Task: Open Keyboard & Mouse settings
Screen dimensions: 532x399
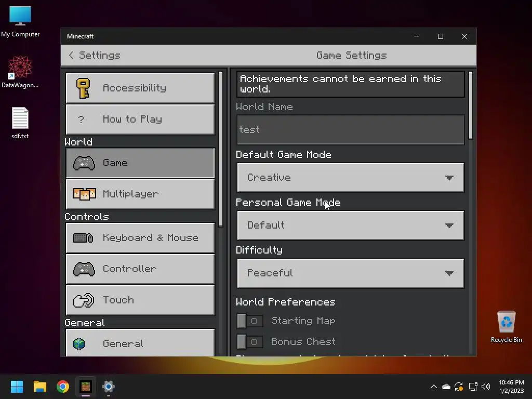Action: (140, 238)
